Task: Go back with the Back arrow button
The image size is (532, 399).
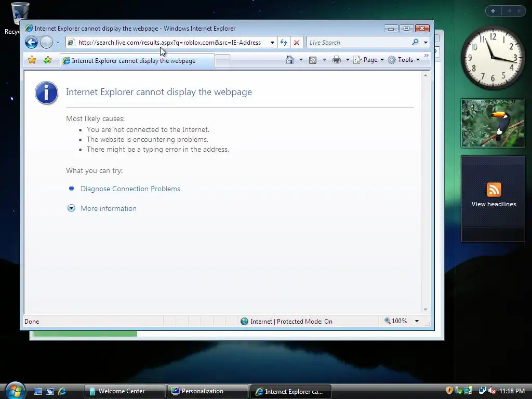Action: click(31, 43)
